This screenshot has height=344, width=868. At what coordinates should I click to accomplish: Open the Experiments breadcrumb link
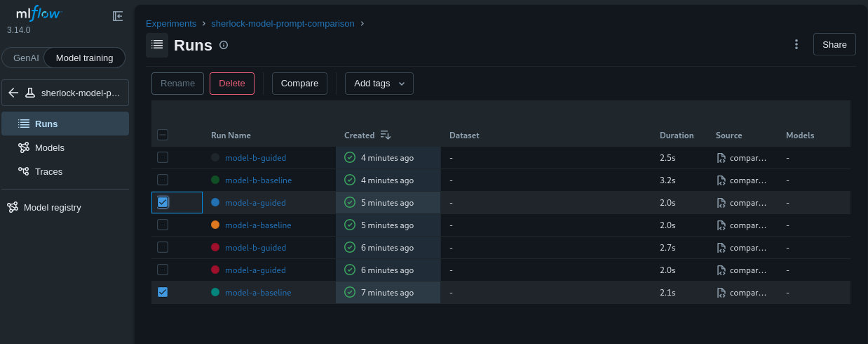tap(171, 23)
